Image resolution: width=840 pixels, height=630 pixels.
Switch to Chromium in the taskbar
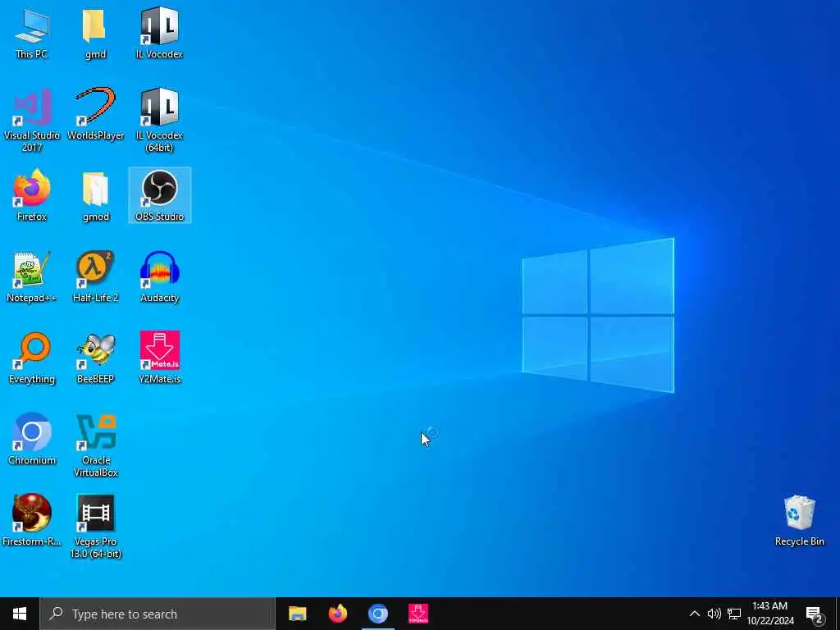tap(377, 614)
